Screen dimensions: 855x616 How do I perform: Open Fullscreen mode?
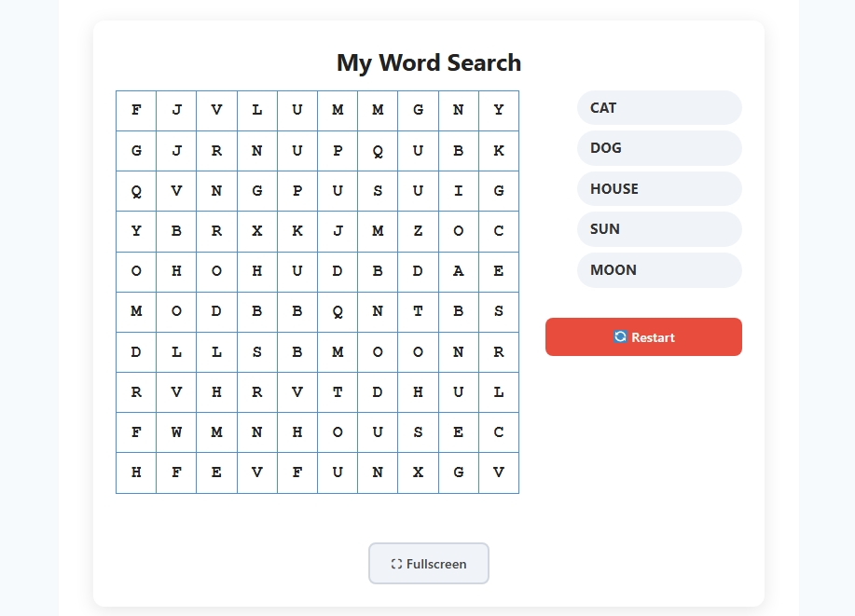click(429, 563)
